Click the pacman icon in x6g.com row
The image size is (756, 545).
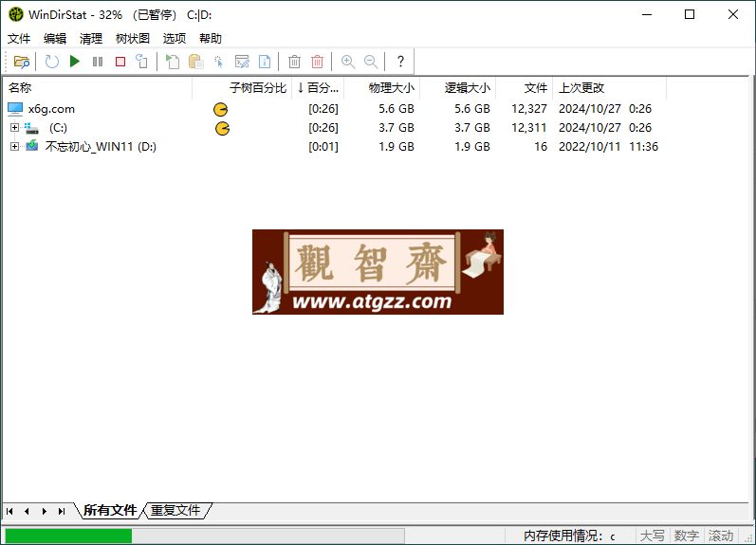(x=220, y=109)
